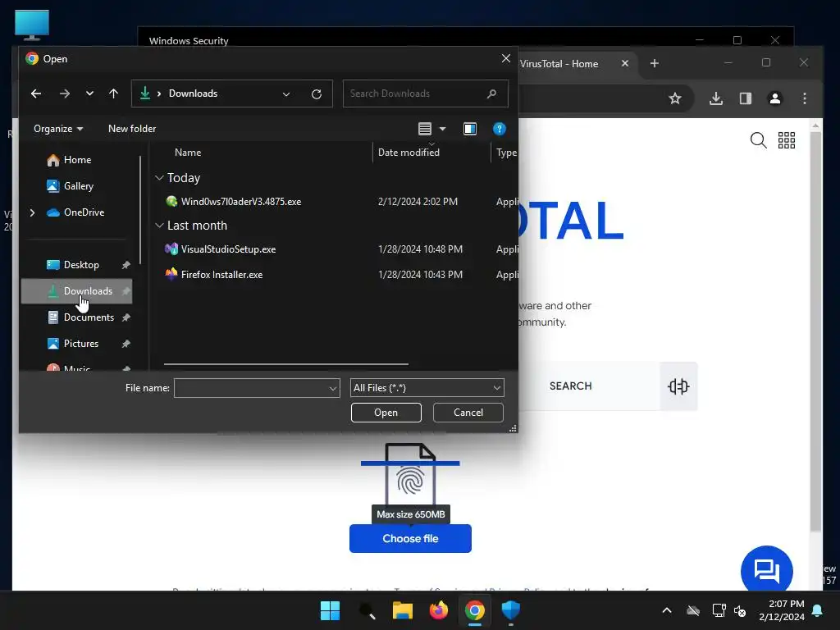Click the VisualStudioSetup file icon
The width and height of the screenshot is (840, 630).
[171, 249]
